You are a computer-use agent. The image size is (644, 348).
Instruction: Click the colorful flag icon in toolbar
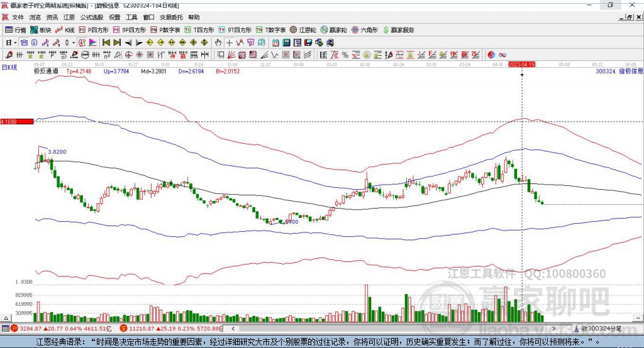93,43
